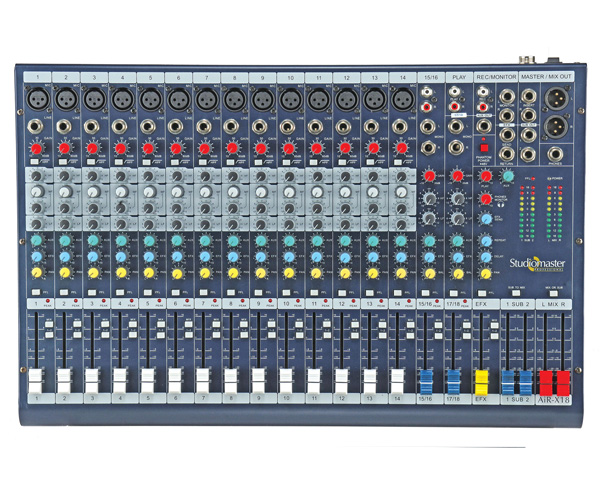The image size is (600, 500).
Task: Adjust the SUB 1 blue fader
Action: pyautogui.click(x=508, y=382)
